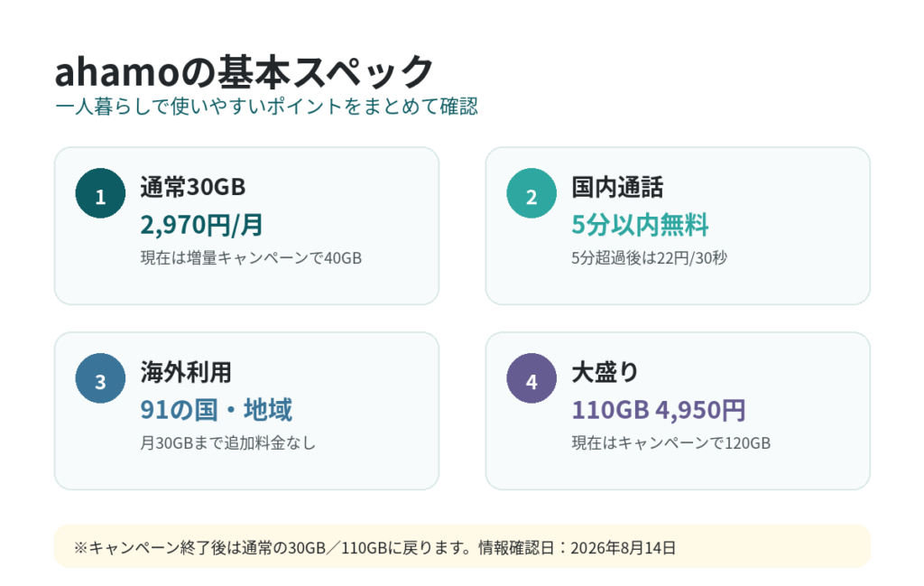This screenshot has height=586, width=924.
Task: Click the campaign note about 40GB
Action: [251, 258]
